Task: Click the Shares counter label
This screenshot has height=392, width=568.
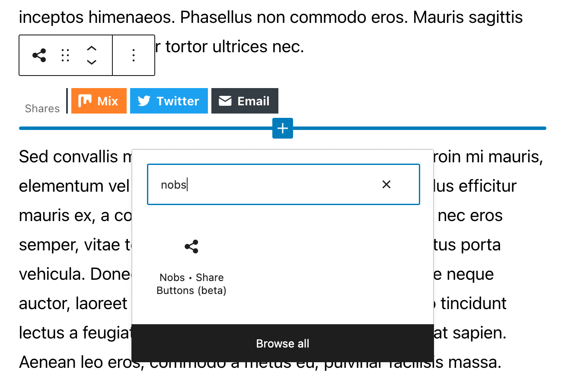Action: coord(42,108)
